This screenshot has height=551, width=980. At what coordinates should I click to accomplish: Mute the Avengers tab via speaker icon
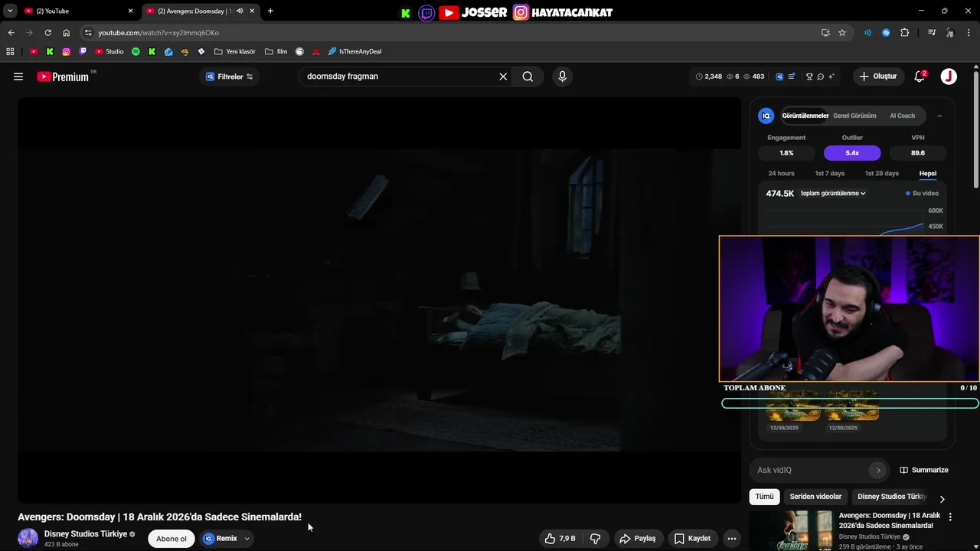[240, 11]
